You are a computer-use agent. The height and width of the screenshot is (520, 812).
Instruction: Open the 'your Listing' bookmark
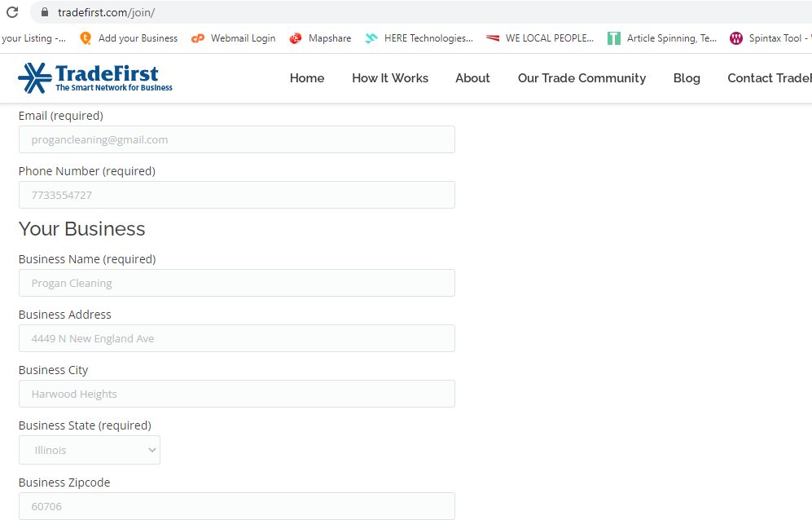click(x=33, y=38)
